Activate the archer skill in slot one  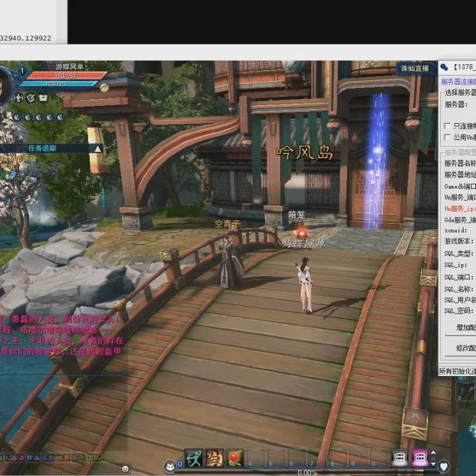click(194, 458)
